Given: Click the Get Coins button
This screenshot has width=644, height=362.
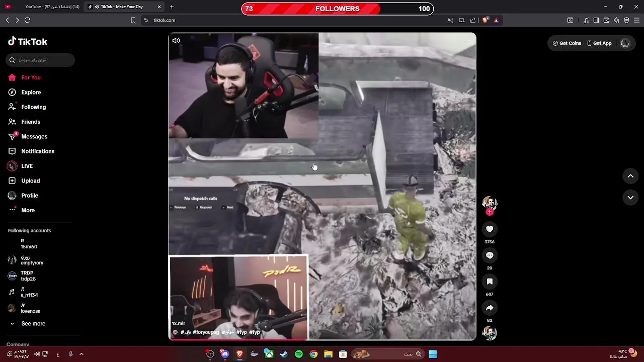Looking at the screenshot, I should tap(567, 43).
